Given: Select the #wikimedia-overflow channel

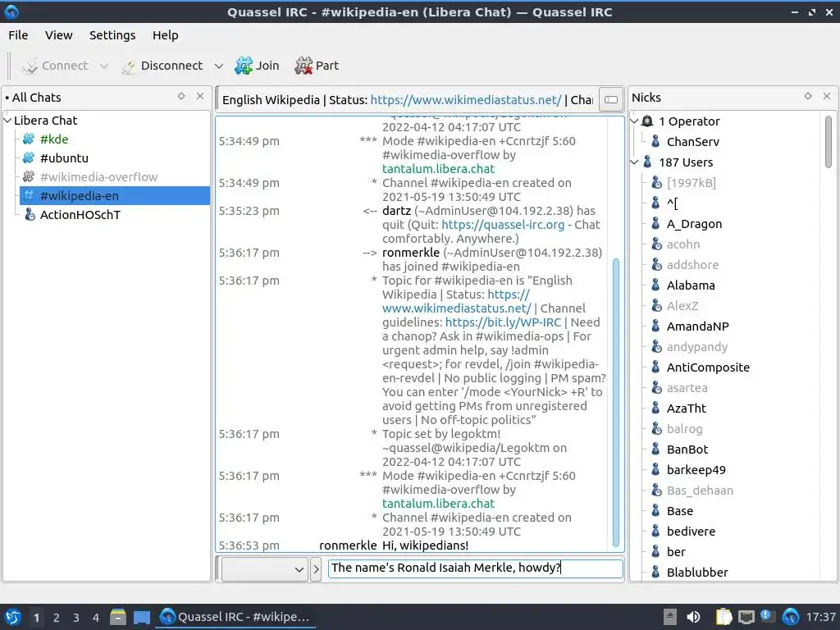Looking at the screenshot, I should (x=98, y=177).
